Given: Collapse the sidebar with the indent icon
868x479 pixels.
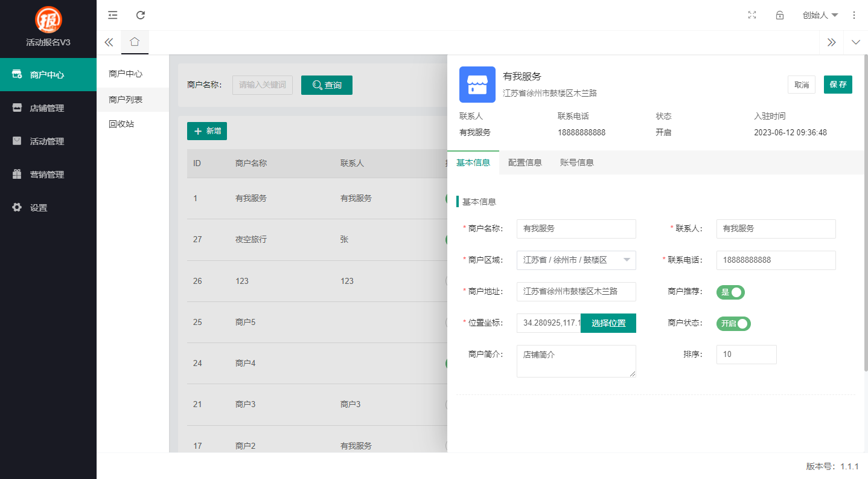Looking at the screenshot, I should (112, 15).
